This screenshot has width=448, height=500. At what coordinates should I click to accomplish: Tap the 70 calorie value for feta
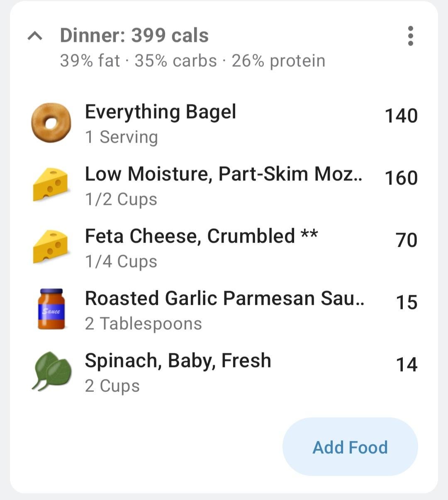406,240
